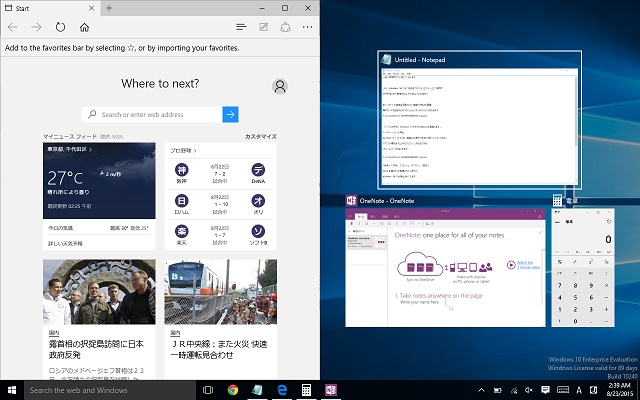The width and height of the screenshot is (640, 400).
Task: Switch to Calculator taskbar icon
Action: click(306, 390)
